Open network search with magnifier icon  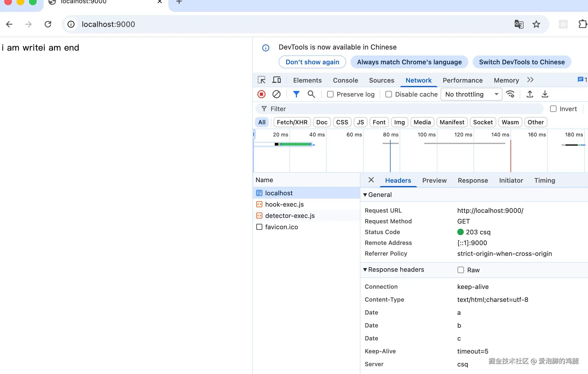(311, 94)
